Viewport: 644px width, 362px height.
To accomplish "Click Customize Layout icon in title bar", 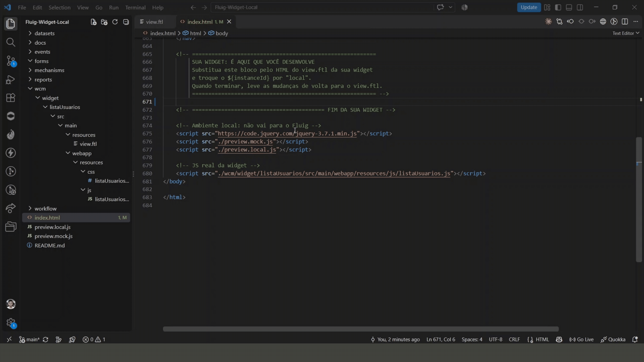I will click(x=547, y=7).
